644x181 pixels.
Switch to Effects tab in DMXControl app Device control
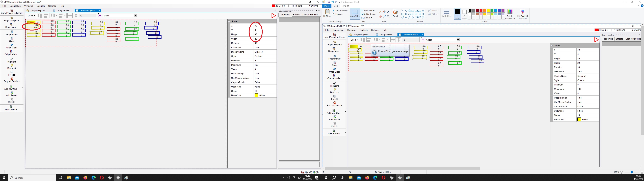pos(296,15)
